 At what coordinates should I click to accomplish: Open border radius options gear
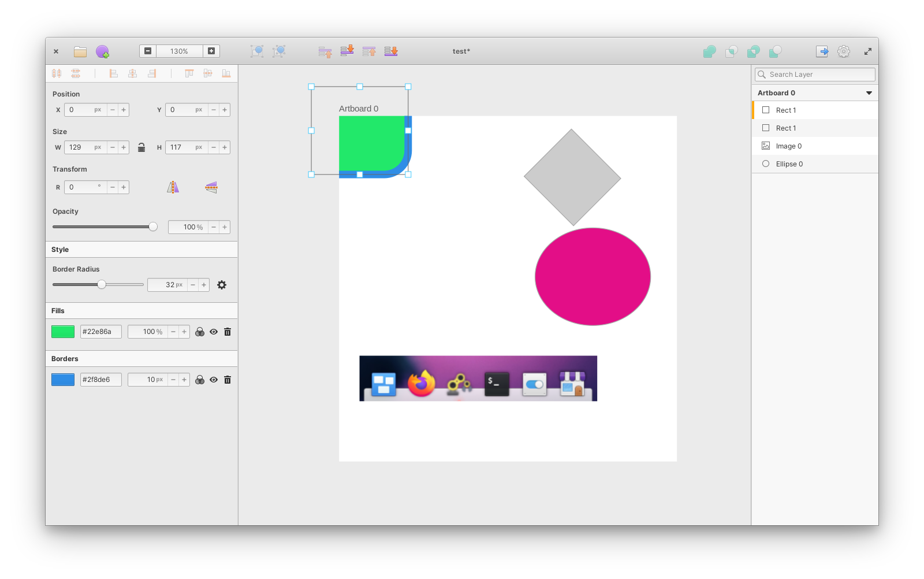pyautogui.click(x=222, y=285)
